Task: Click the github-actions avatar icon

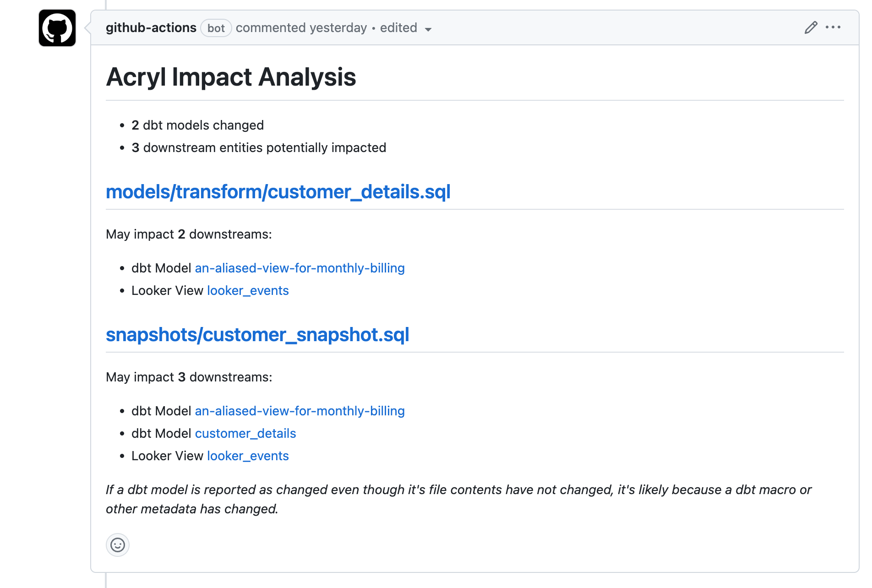Action: point(57,28)
